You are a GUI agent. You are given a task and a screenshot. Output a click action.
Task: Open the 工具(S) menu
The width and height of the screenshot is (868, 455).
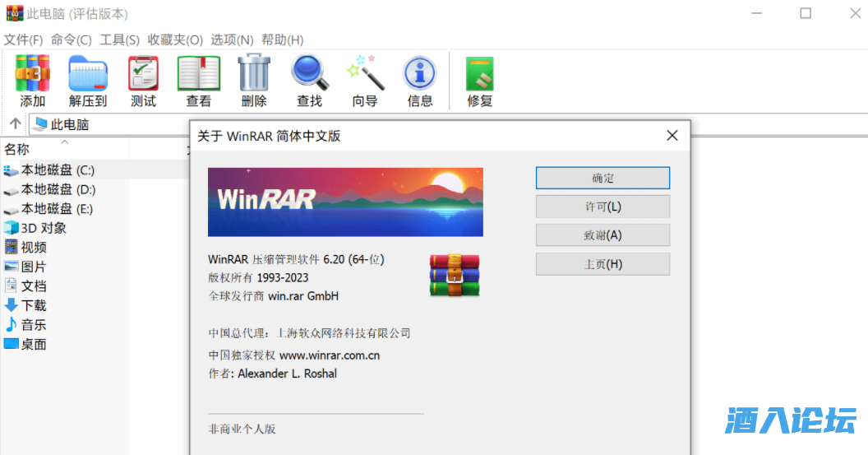tap(119, 39)
